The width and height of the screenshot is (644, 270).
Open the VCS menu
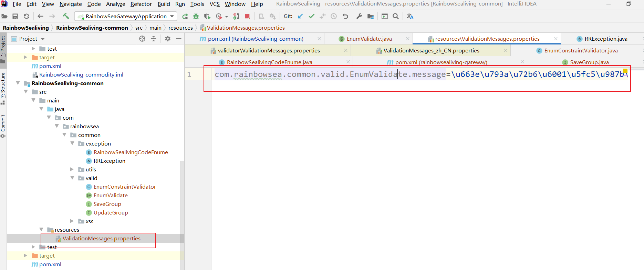tap(215, 4)
